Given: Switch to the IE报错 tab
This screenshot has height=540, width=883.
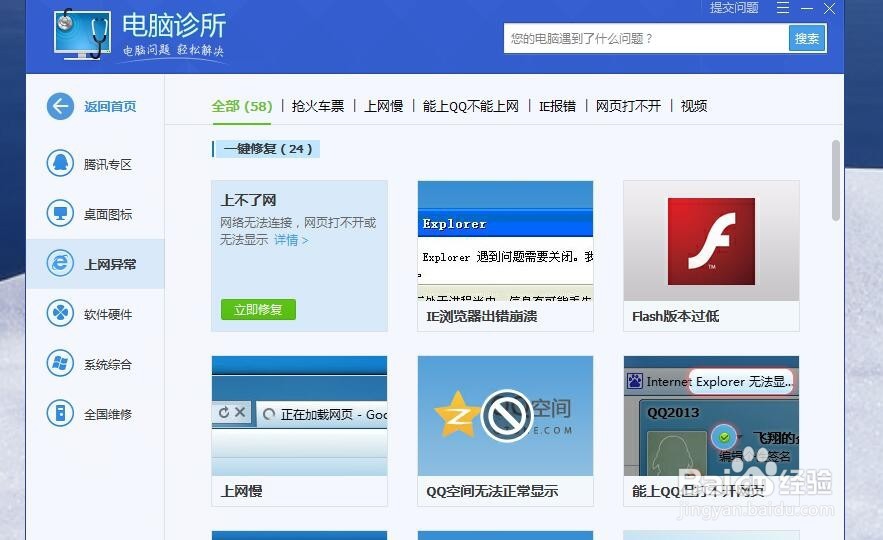Looking at the screenshot, I should coord(558,106).
